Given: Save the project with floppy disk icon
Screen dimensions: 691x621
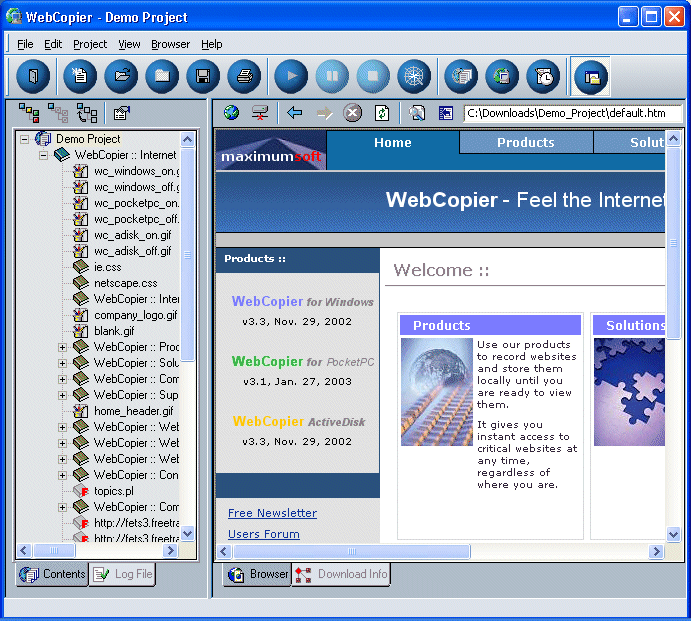Looking at the screenshot, I should (x=203, y=77).
